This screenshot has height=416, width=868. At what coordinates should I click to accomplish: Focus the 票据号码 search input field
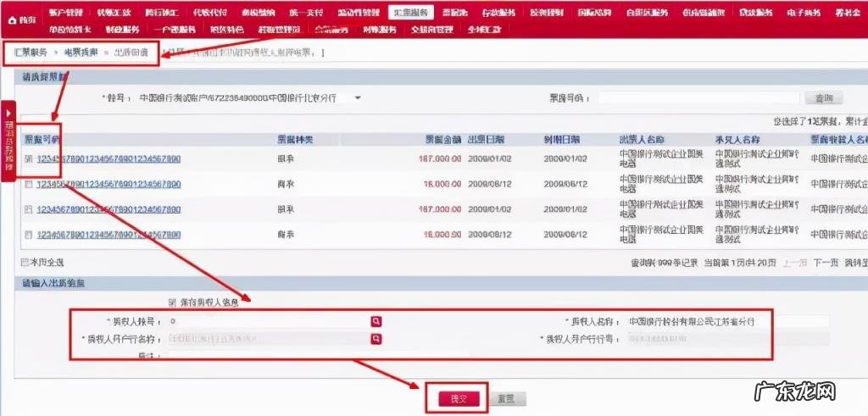(x=698, y=98)
